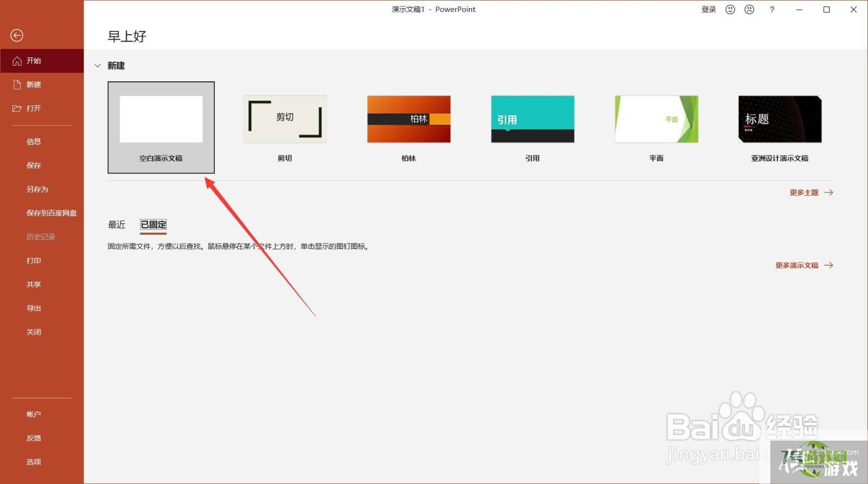Open the 打开 sidebar menu item
This screenshot has height=484, width=868.
pyautogui.click(x=42, y=108)
